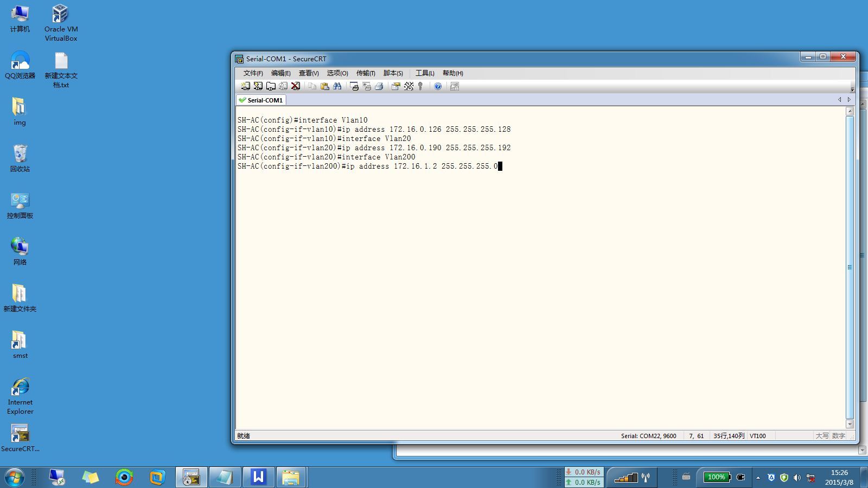Click the blue Help question mark icon
The image size is (868, 488).
pyautogui.click(x=438, y=86)
